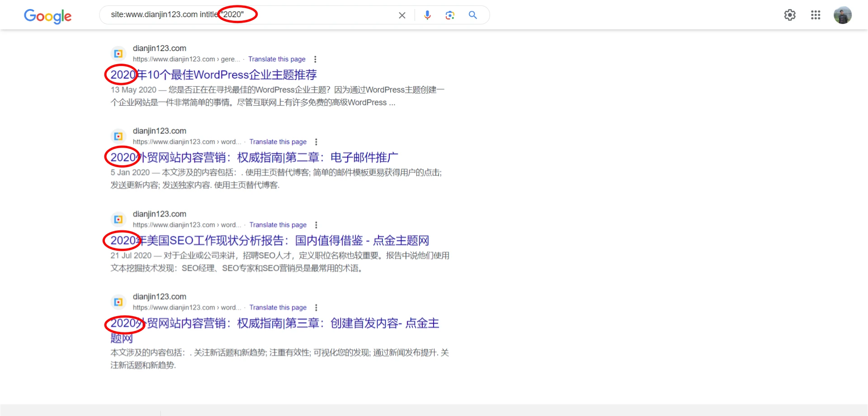Open more options for 第二章 电子邮件推广 result
Viewport: 868px width, 416px height.
[x=316, y=142]
